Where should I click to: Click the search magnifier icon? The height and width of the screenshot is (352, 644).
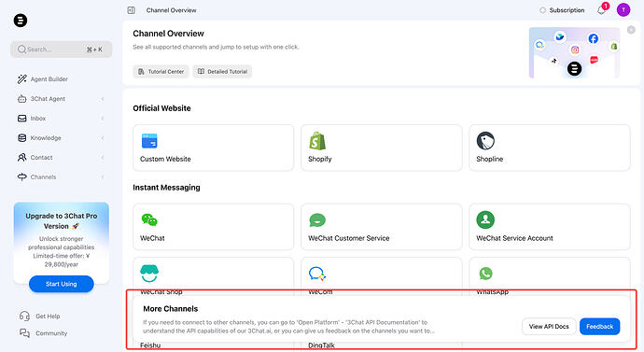pyautogui.click(x=21, y=49)
